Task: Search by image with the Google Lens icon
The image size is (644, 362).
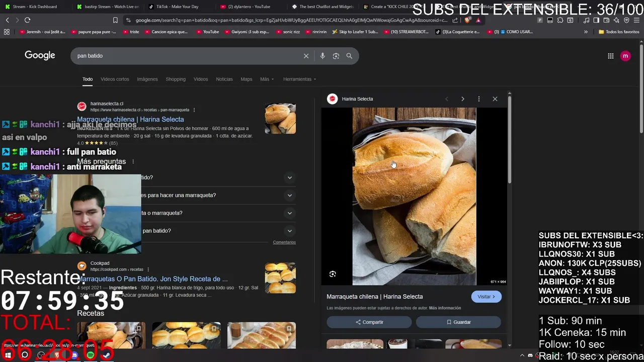Action: click(336, 56)
